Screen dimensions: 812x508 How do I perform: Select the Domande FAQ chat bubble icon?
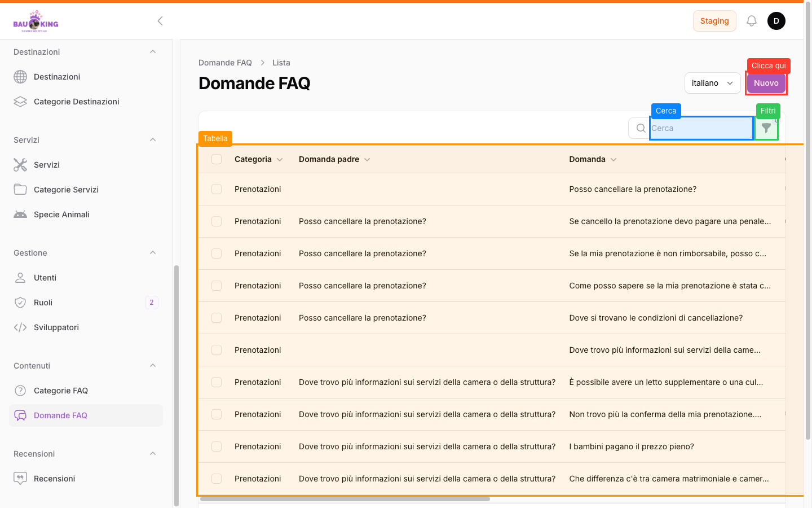point(20,415)
